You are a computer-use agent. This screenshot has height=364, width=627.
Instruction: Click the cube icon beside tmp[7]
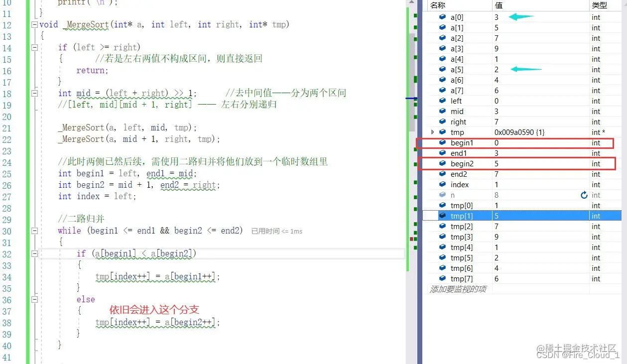(x=442, y=278)
